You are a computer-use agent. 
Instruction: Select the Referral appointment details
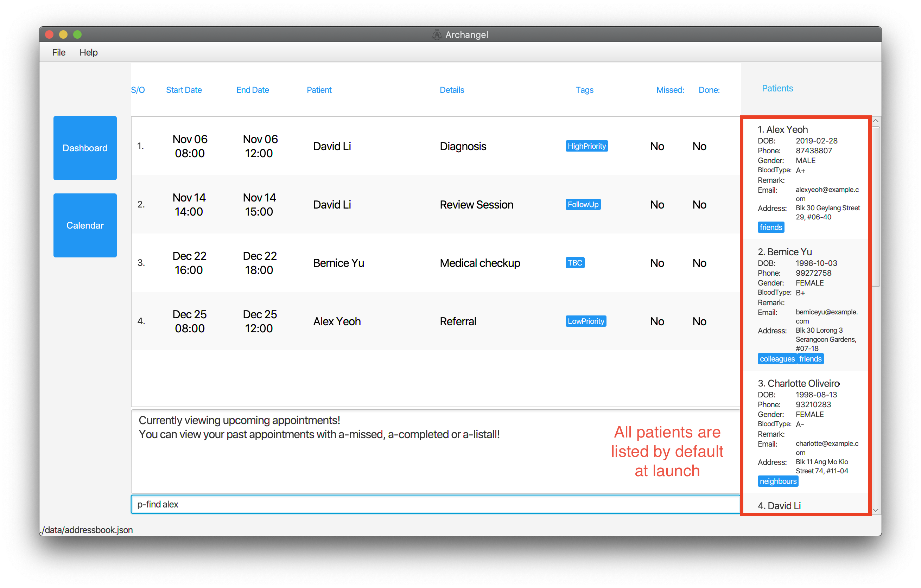[x=458, y=321]
